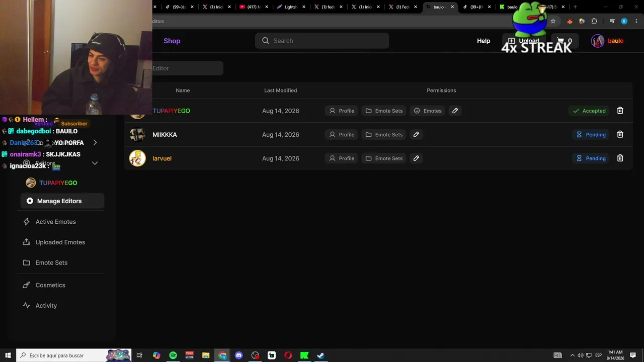Viewport: 644px width, 362px height.
Task: Click the Windows taskbar search box
Action: pos(74,355)
